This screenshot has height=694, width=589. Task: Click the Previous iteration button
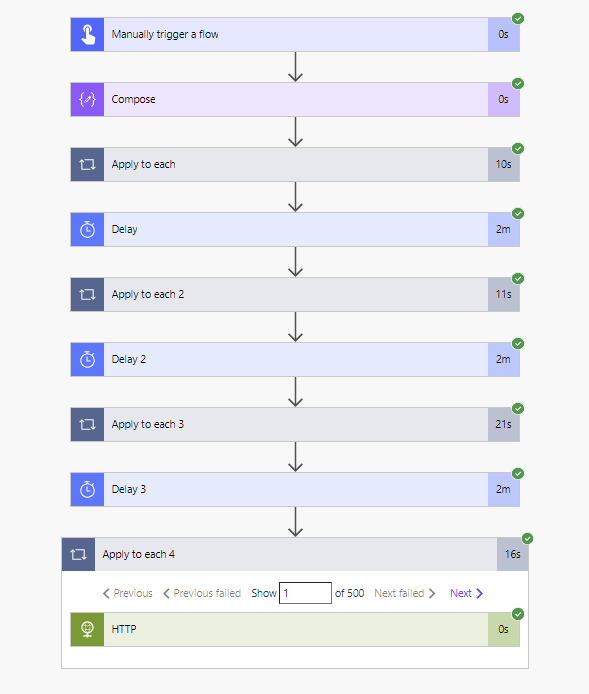pyautogui.click(x=127, y=593)
